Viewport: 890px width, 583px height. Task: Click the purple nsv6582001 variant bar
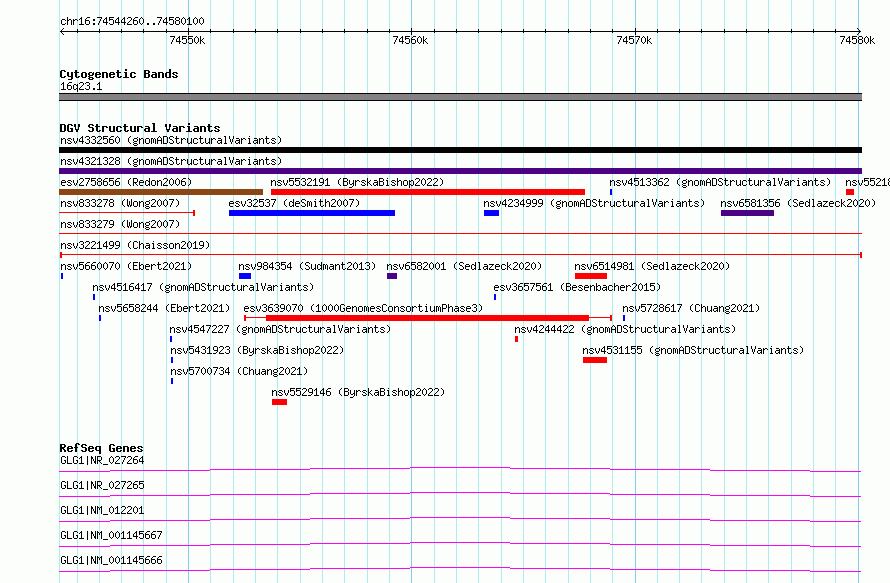pos(392,276)
